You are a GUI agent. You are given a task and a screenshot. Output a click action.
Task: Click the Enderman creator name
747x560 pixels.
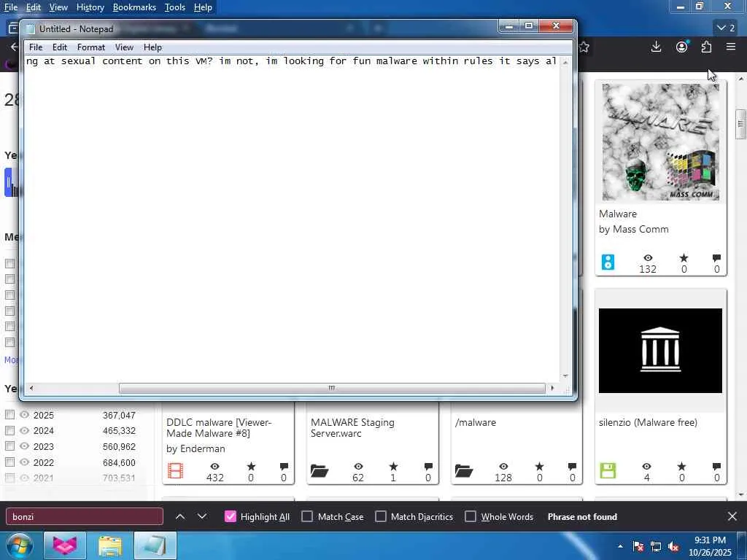tap(203, 448)
